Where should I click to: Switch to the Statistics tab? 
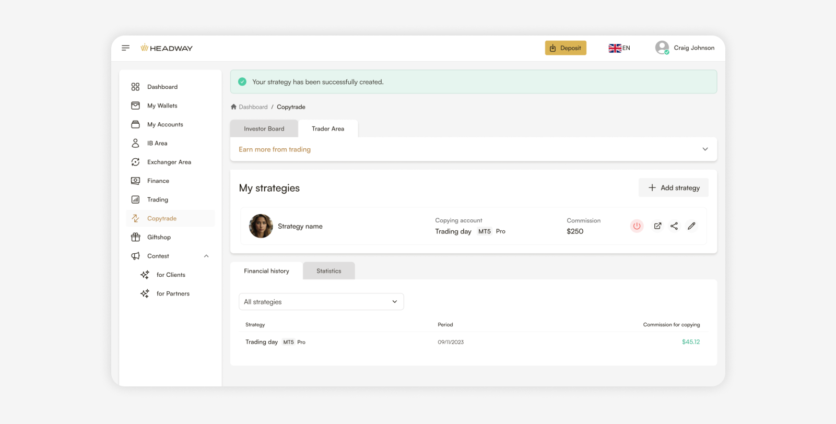coord(328,271)
